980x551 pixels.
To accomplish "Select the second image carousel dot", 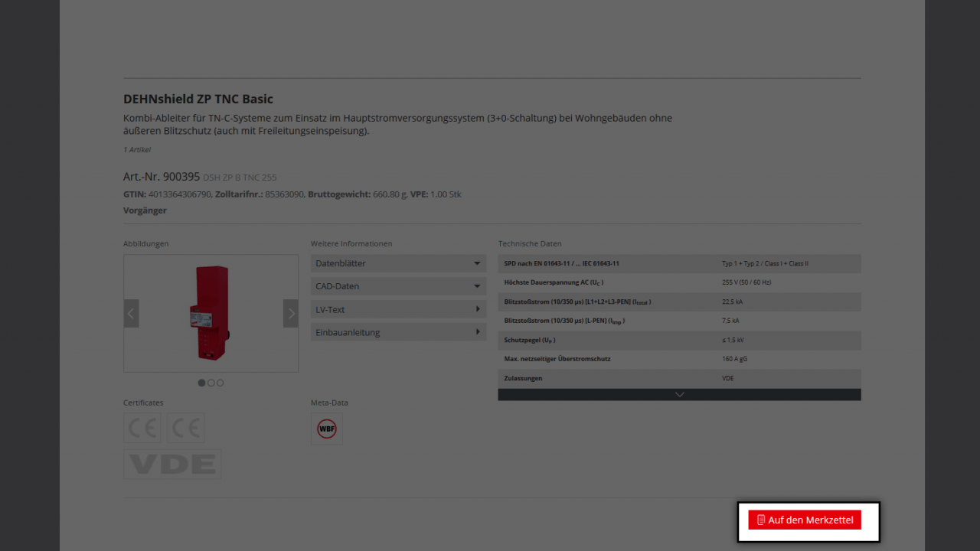I will pyautogui.click(x=211, y=383).
